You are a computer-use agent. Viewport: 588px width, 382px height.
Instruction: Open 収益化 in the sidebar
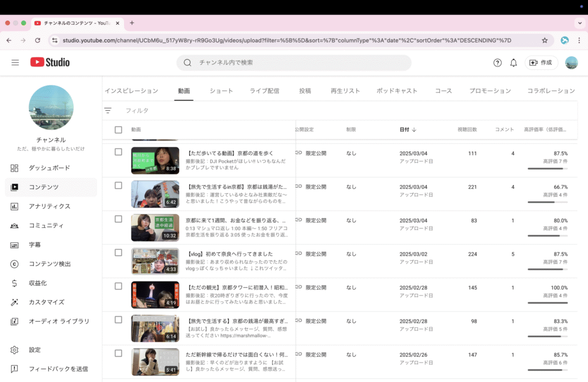click(x=38, y=283)
